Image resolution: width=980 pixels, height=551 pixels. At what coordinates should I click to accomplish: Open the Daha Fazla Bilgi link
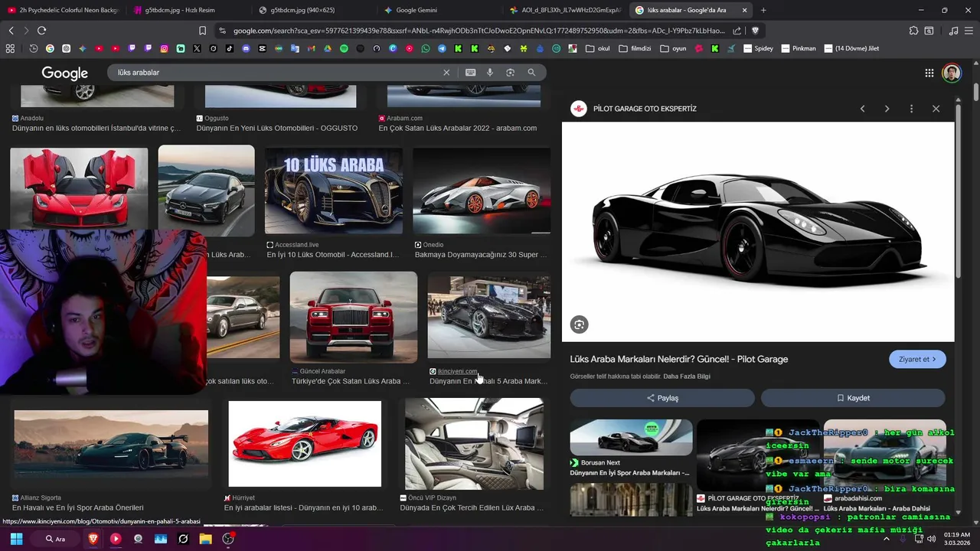pyautogui.click(x=687, y=377)
